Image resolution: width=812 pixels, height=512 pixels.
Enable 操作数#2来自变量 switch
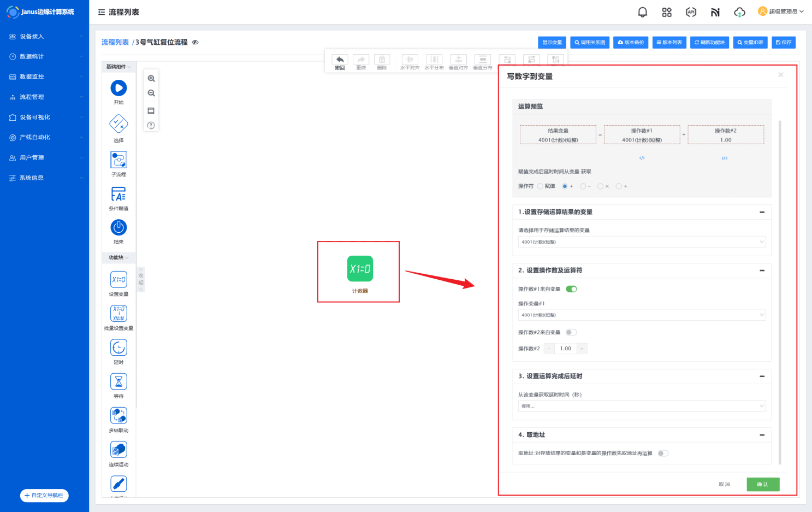pos(571,332)
